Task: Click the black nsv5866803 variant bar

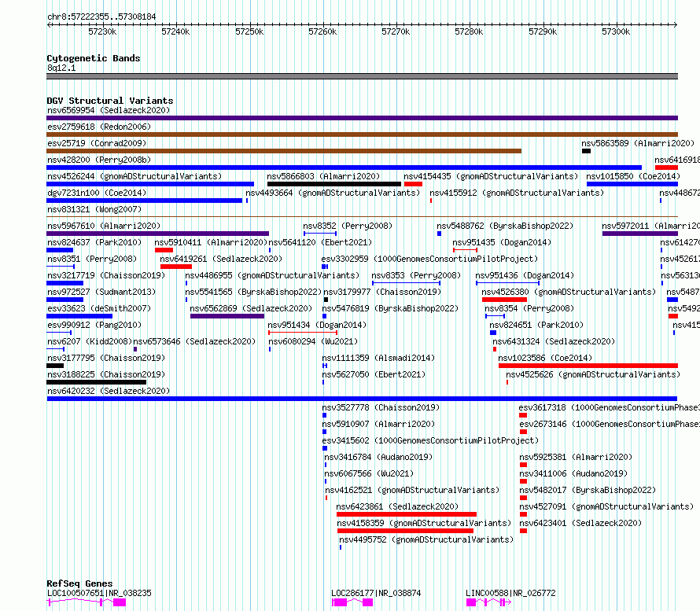Action: [334, 184]
